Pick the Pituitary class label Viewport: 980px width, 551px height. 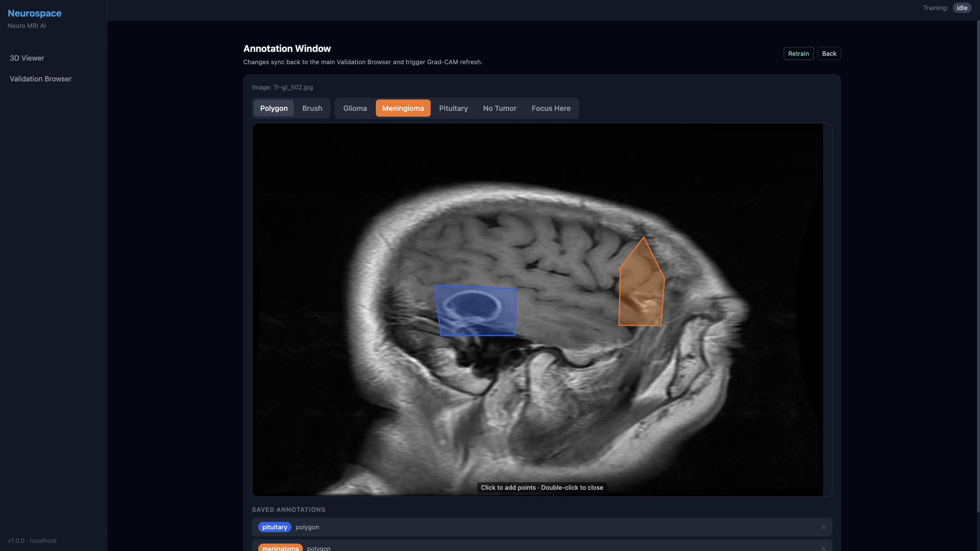(x=453, y=108)
